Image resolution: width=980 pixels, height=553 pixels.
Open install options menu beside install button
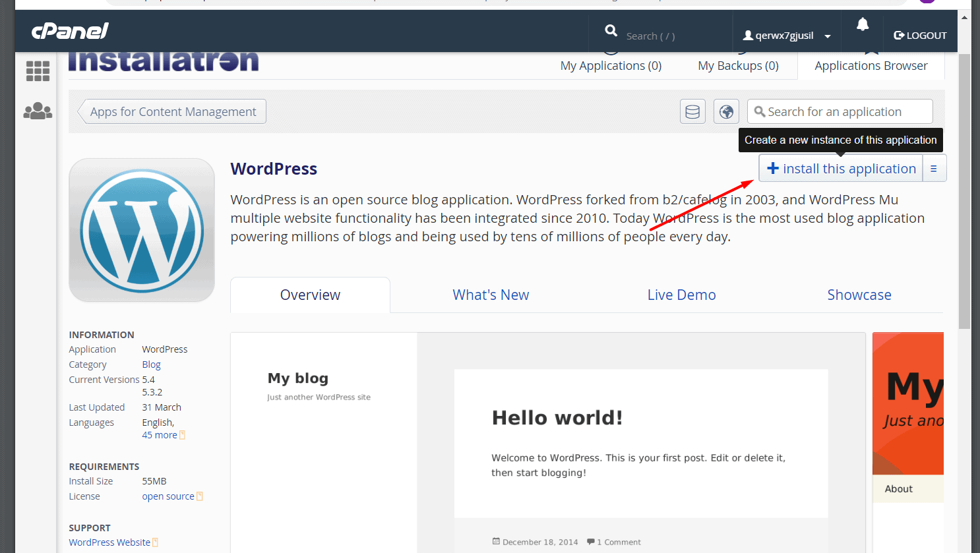(x=934, y=168)
